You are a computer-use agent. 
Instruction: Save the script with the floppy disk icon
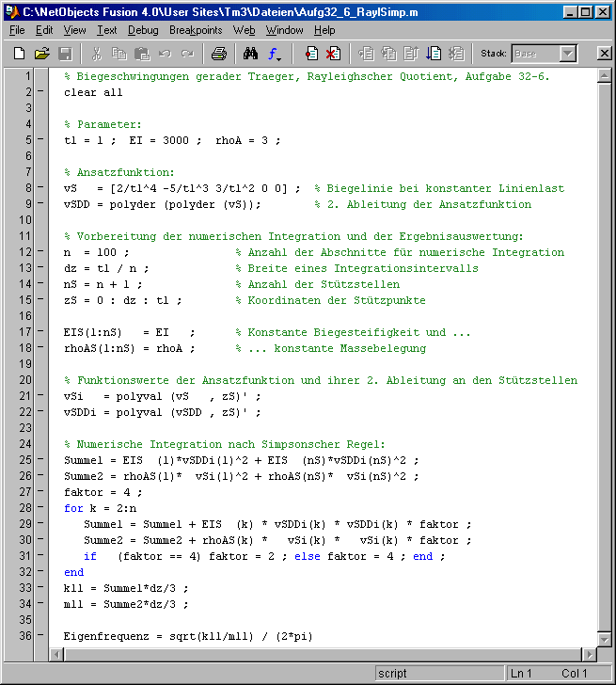coord(66,54)
